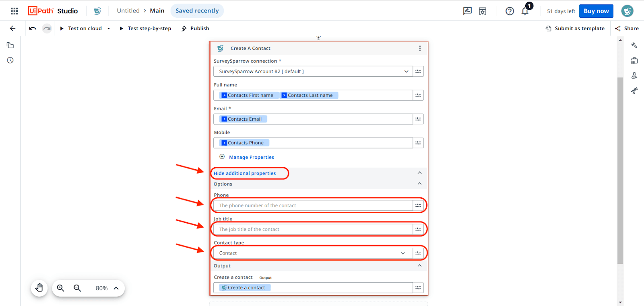Open the notifications bell
644x306 pixels.
[525, 11]
